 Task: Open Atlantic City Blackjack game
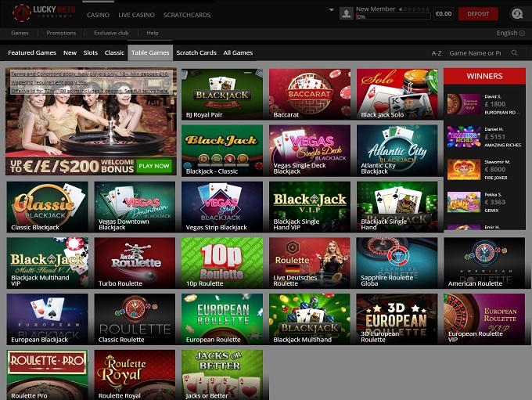pos(397,150)
